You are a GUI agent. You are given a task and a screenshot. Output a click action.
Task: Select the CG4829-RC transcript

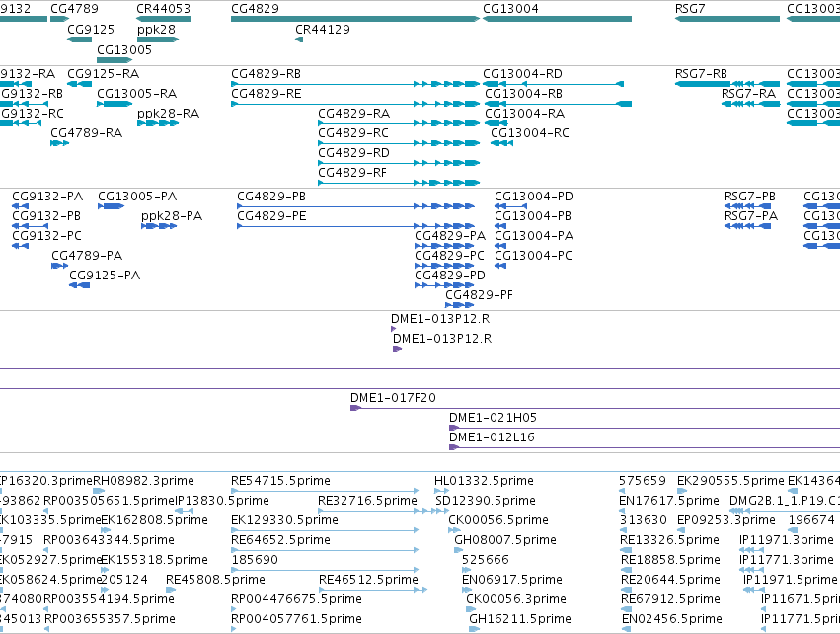coord(399,143)
